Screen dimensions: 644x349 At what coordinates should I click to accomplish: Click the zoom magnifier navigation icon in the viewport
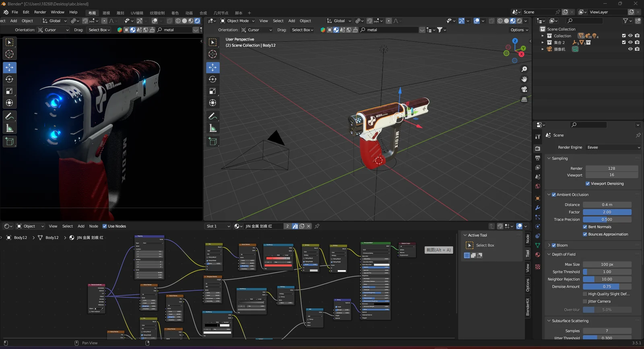(x=524, y=69)
